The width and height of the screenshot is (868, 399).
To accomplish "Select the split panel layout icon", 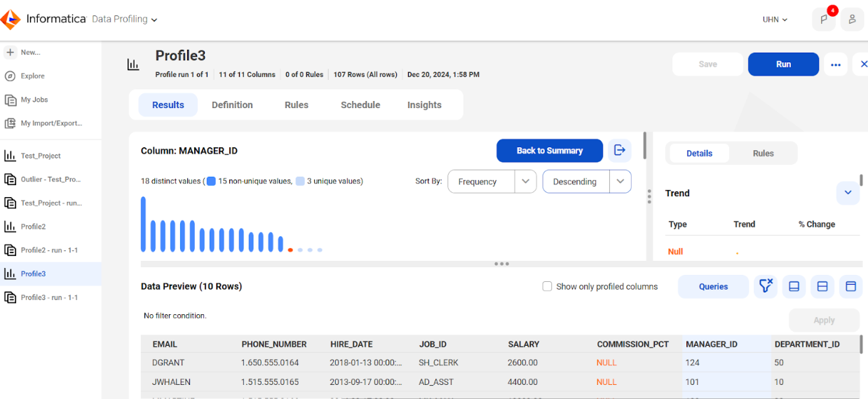I will click(x=823, y=286).
